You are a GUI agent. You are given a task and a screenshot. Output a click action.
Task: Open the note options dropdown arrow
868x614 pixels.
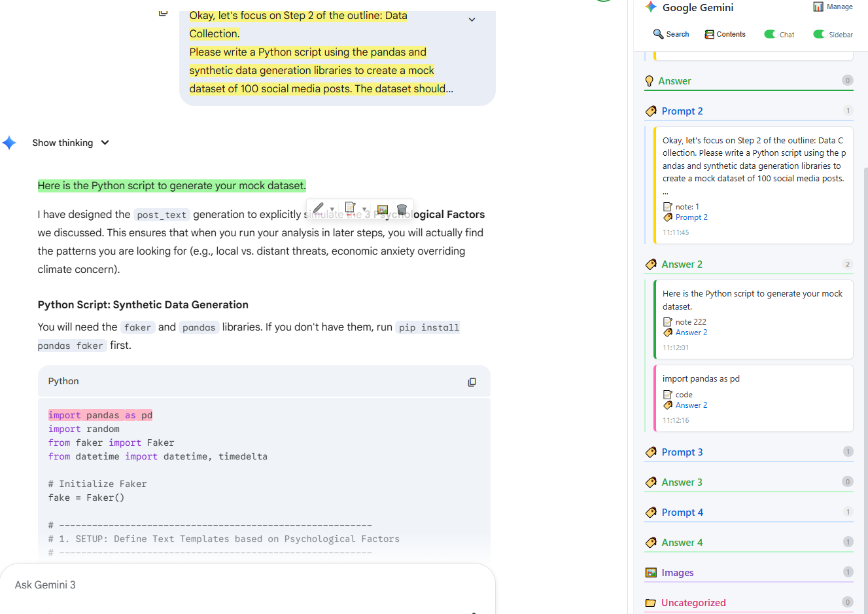click(x=364, y=209)
